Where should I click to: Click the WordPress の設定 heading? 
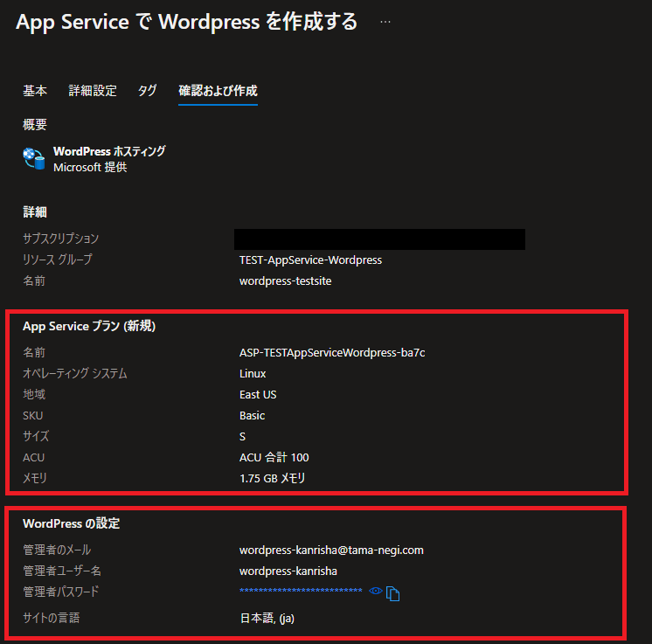click(71, 523)
